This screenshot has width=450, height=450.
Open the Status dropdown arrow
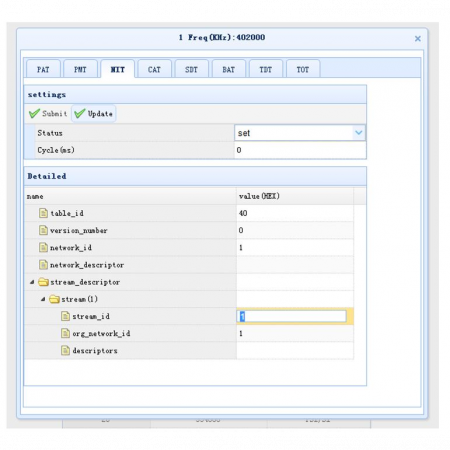click(x=359, y=133)
